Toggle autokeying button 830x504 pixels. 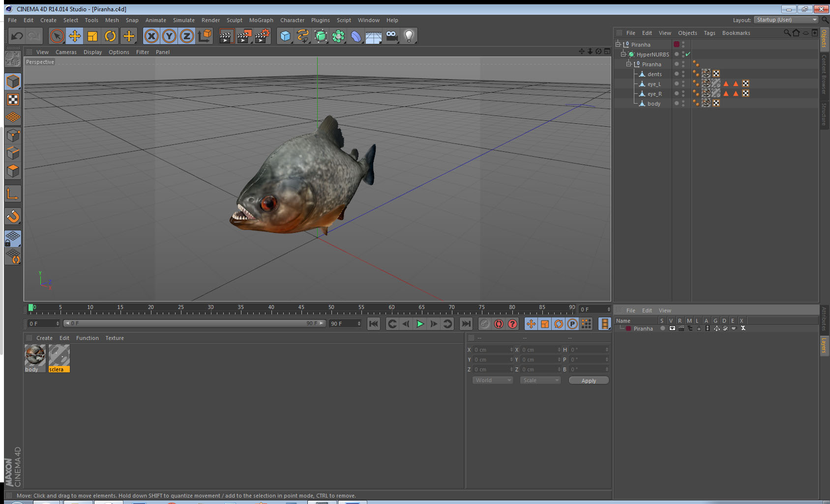pyautogui.click(x=499, y=324)
